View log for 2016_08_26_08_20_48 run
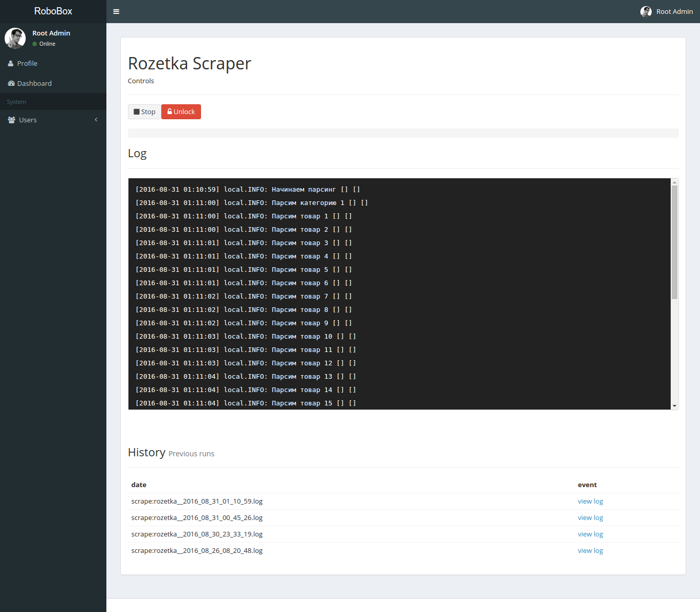This screenshot has height=612, width=700. (590, 550)
